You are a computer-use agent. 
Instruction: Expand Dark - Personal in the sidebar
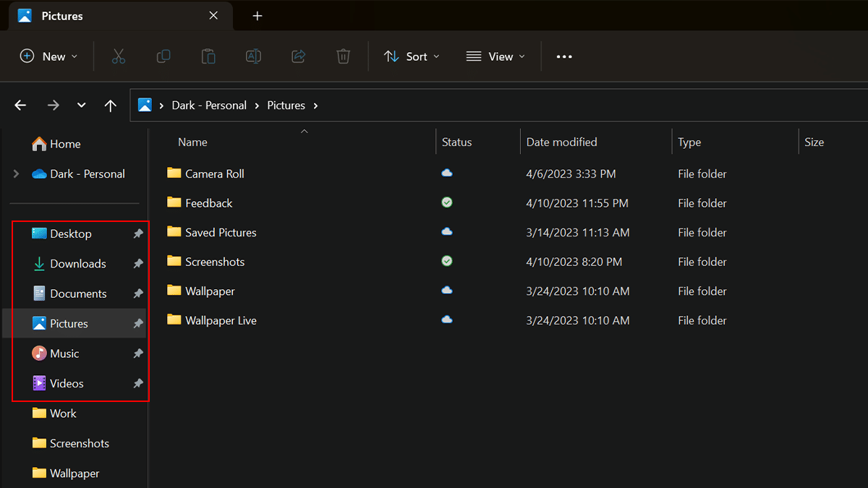point(16,174)
